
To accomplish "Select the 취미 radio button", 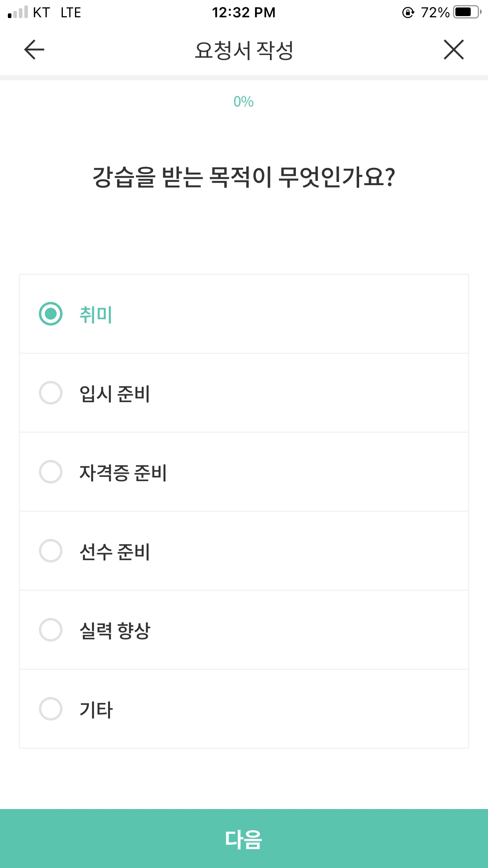I will pyautogui.click(x=51, y=314).
